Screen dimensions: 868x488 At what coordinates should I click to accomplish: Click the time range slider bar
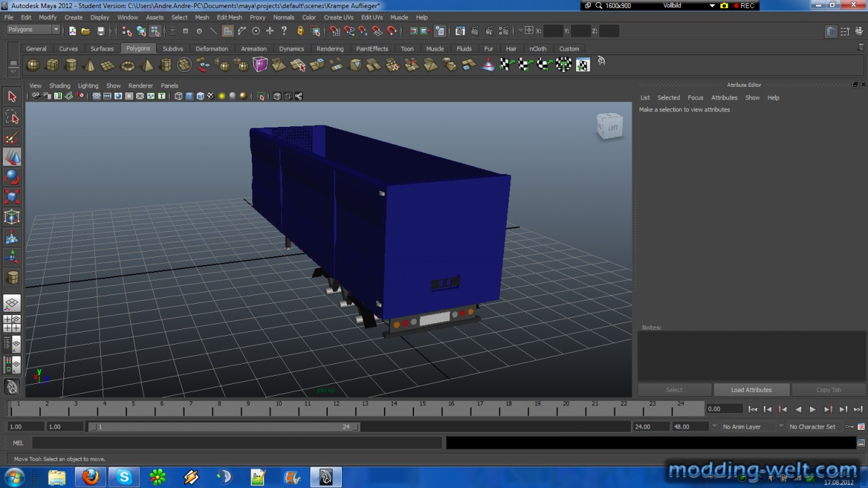[x=224, y=427]
